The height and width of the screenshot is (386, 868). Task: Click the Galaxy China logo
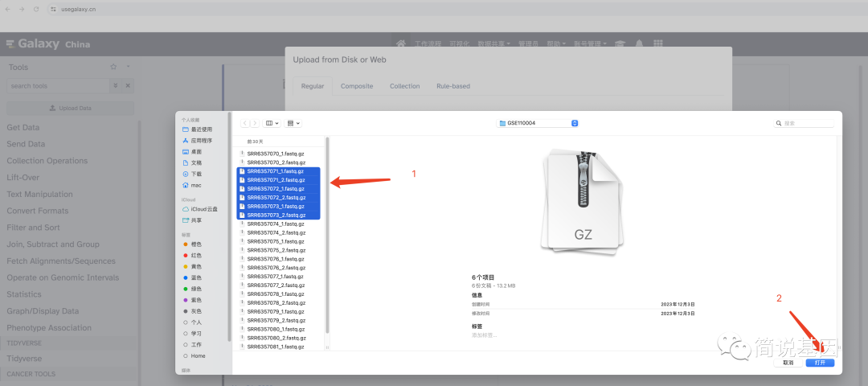(48, 43)
